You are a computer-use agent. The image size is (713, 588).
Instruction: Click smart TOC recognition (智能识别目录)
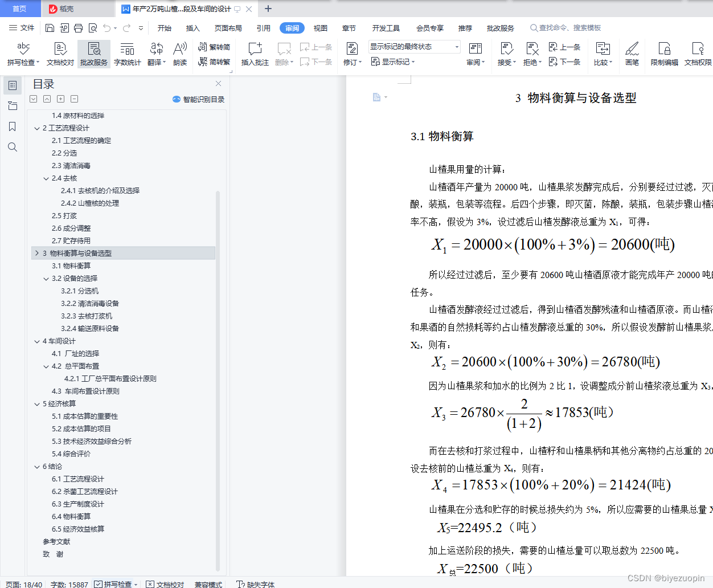[x=198, y=99]
